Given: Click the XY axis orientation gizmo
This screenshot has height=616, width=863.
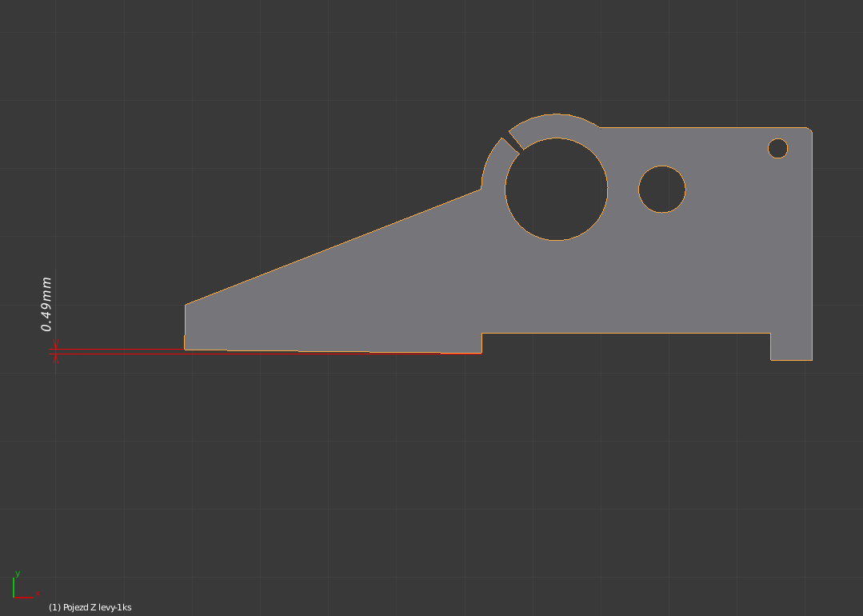Looking at the screenshot, I should coord(24,586).
